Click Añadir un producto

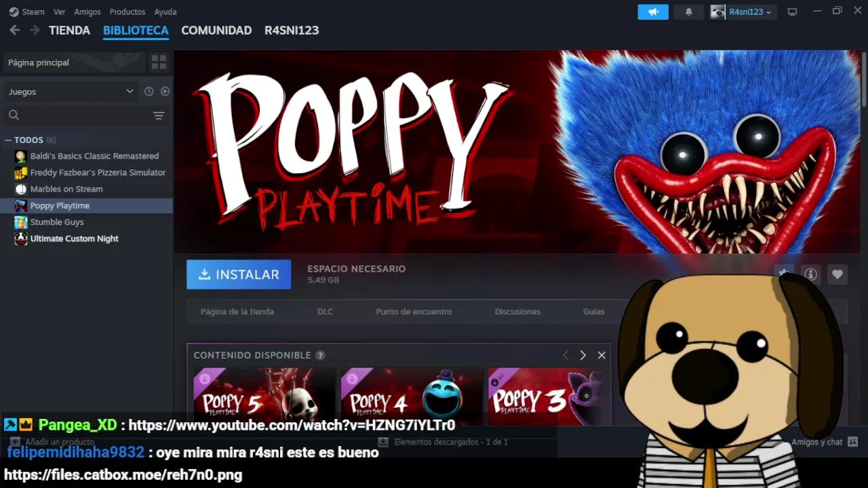52,442
